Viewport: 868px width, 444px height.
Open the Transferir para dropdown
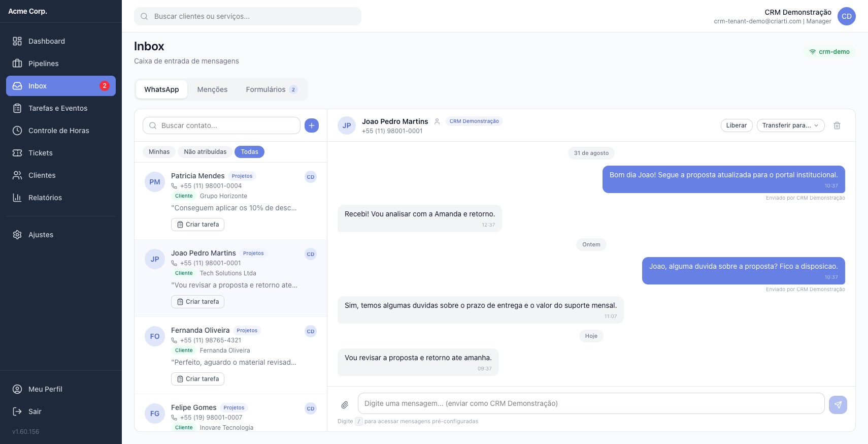pyautogui.click(x=790, y=125)
